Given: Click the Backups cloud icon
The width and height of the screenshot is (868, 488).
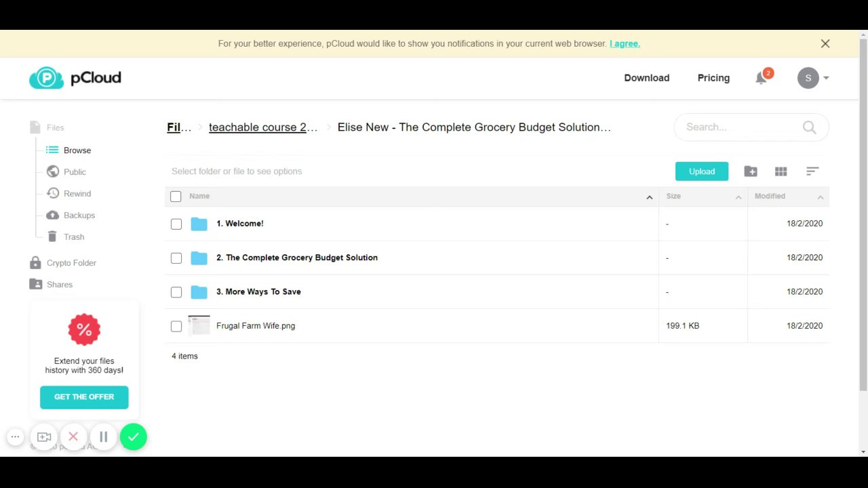Looking at the screenshot, I should click(53, 215).
